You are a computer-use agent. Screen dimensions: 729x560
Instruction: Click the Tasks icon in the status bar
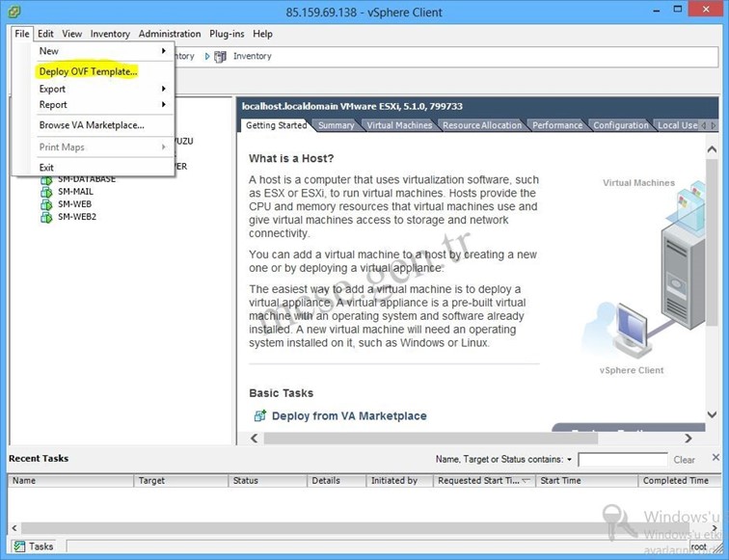coord(19,547)
